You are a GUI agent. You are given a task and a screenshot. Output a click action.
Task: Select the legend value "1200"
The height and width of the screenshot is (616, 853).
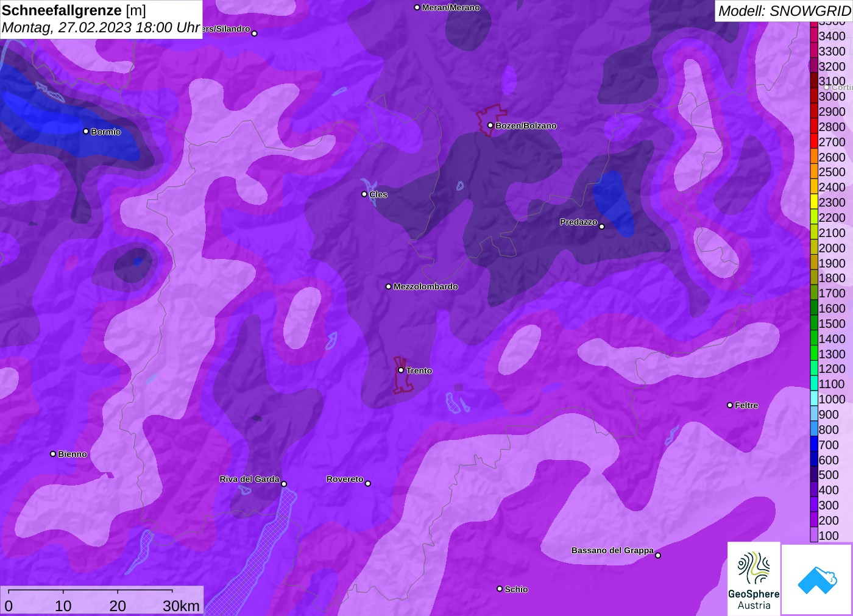832,369
